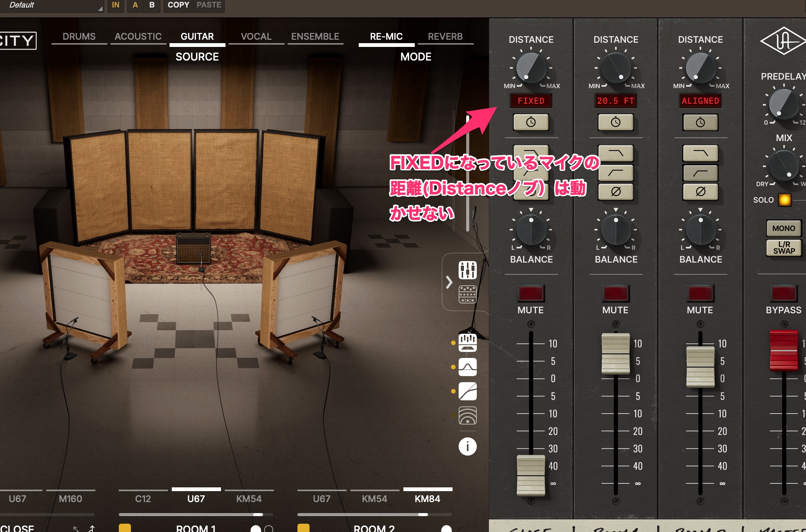Screen dimensions: 806x532
Task: Open the mixer faders view icon
Action: point(467,270)
